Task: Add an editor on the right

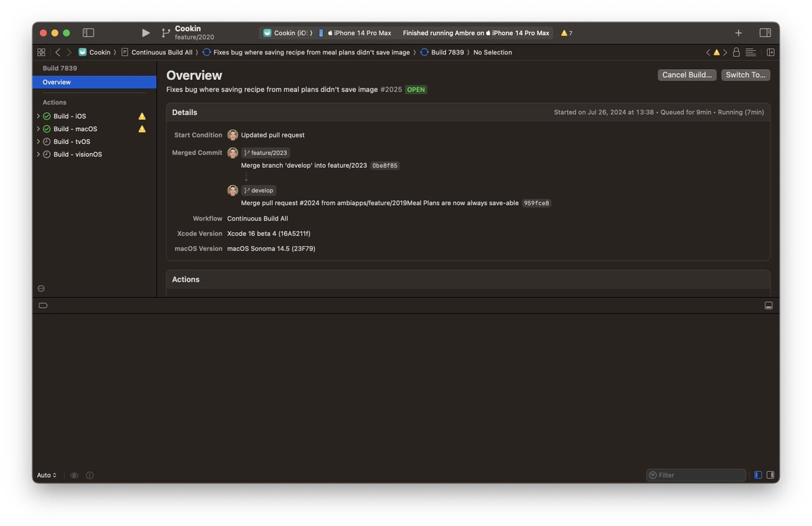Action: [770, 52]
